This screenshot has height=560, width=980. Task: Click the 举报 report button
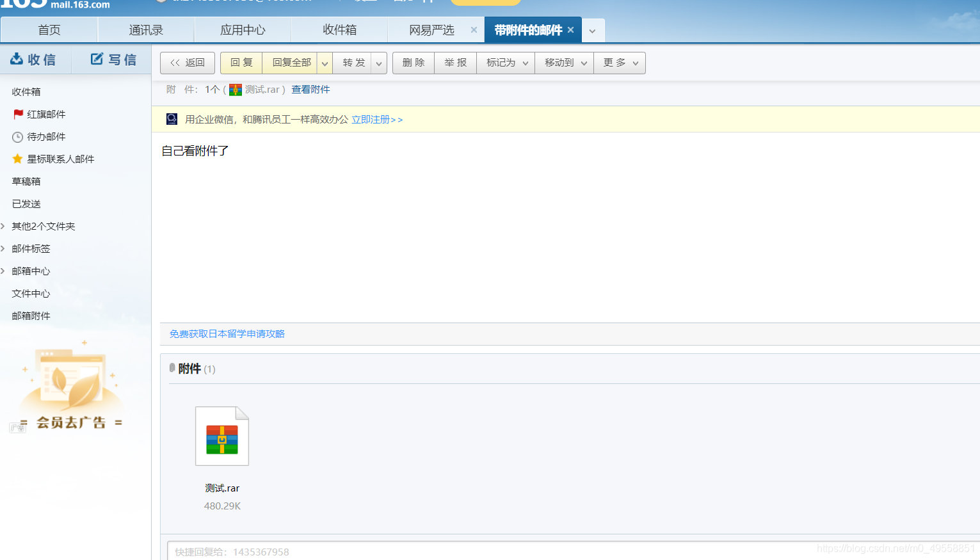[x=456, y=63]
